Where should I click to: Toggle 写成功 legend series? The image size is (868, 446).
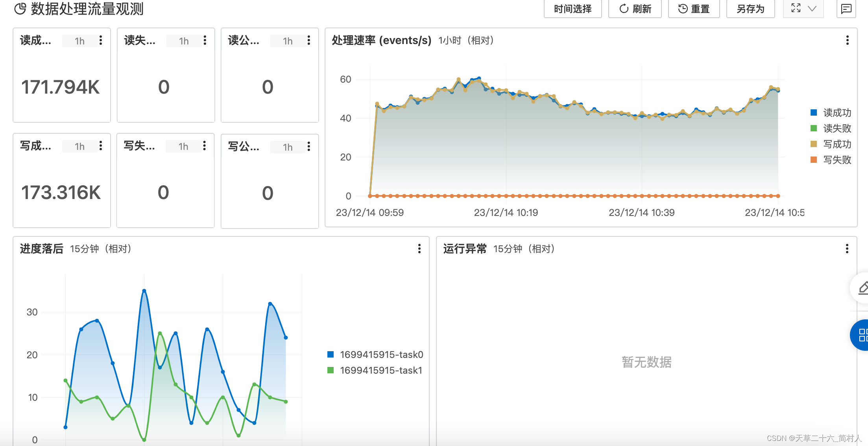[x=831, y=144]
